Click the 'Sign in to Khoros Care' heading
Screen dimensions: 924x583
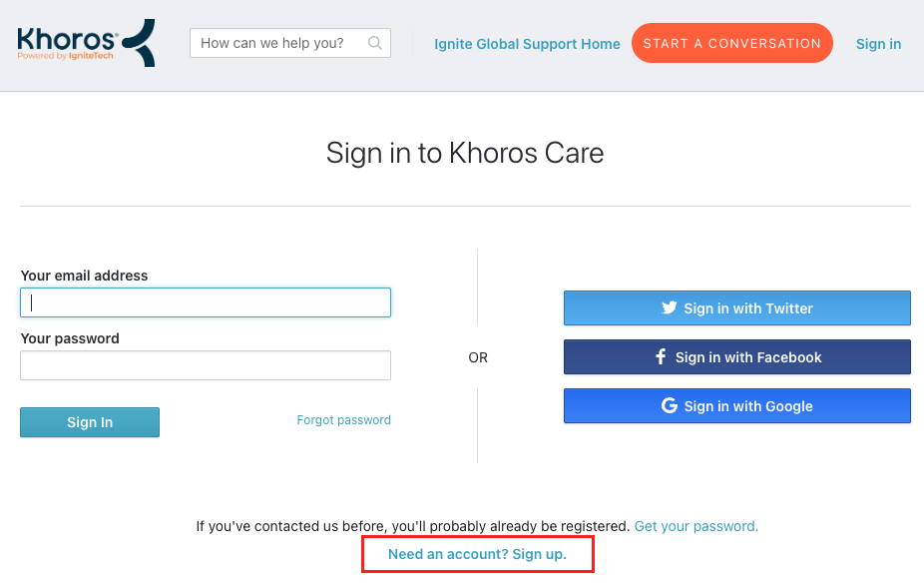[x=465, y=154]
